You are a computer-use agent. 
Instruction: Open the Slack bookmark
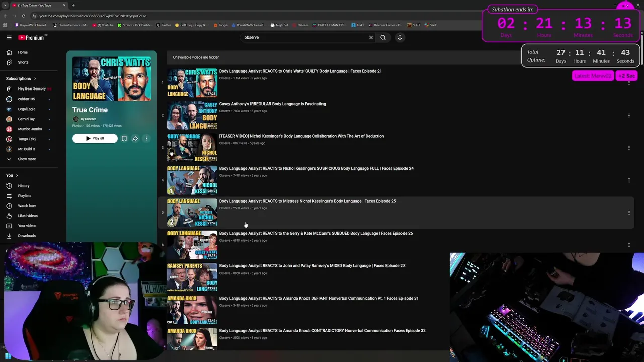pos(431,25)
